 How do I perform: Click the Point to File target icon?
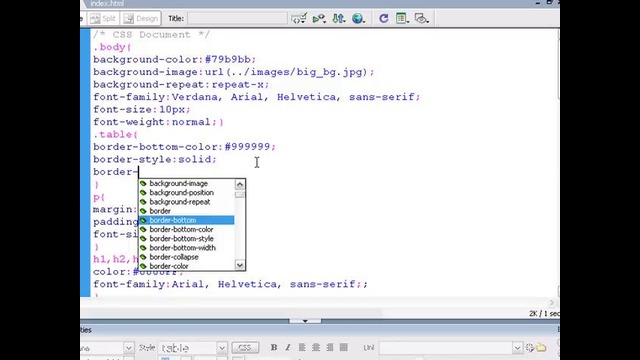pos(530,348)
